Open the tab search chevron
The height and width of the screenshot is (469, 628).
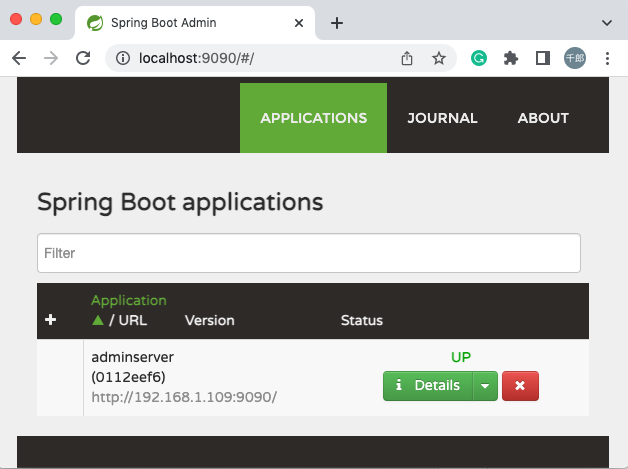[607, 23]
